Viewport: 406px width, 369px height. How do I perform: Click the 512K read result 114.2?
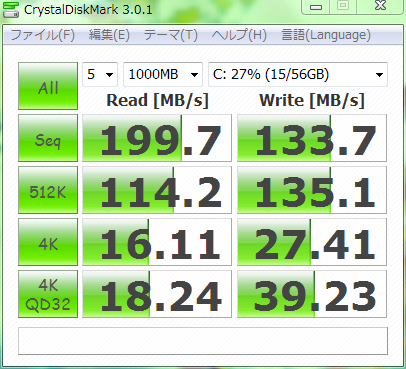157,190
